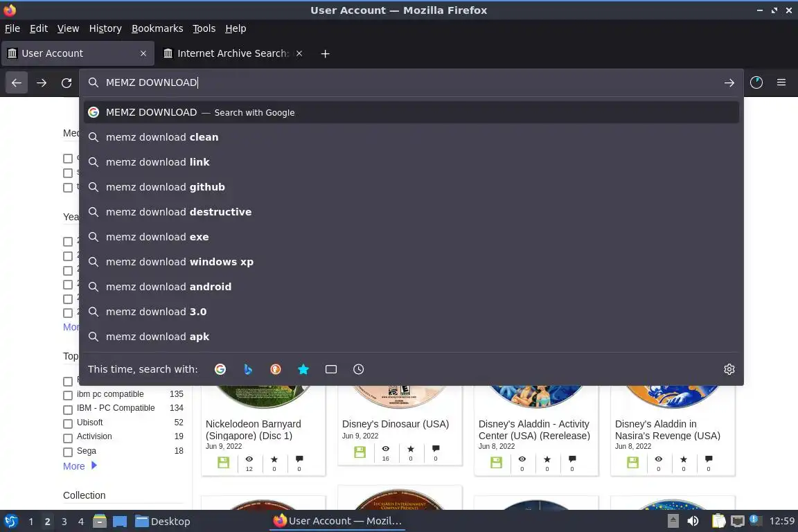Choose MEMZ DOWNLOAD Search with Google row
Viewport: 798px width, 532px height.
point(411,112)
